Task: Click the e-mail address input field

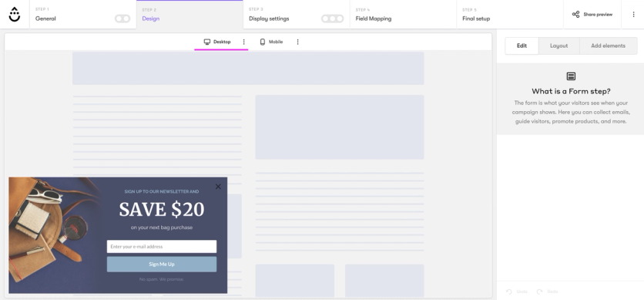Action: coord(162,247)
